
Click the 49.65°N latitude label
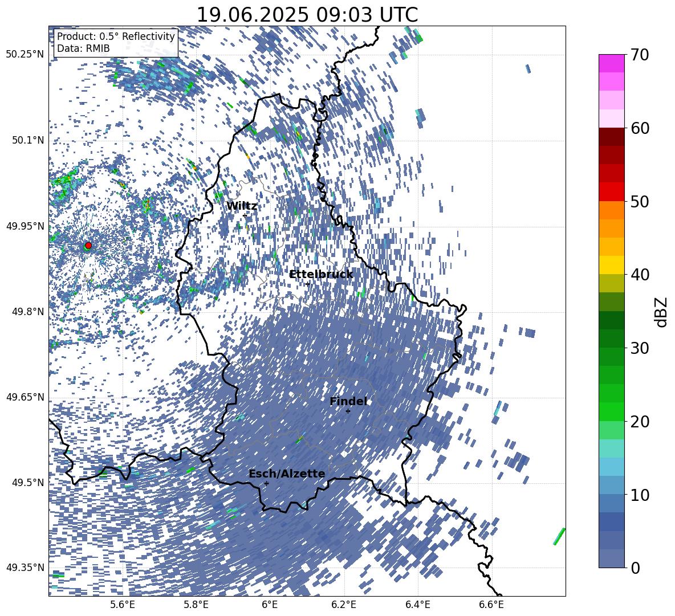pyautogui.click(x=25, y=397)
